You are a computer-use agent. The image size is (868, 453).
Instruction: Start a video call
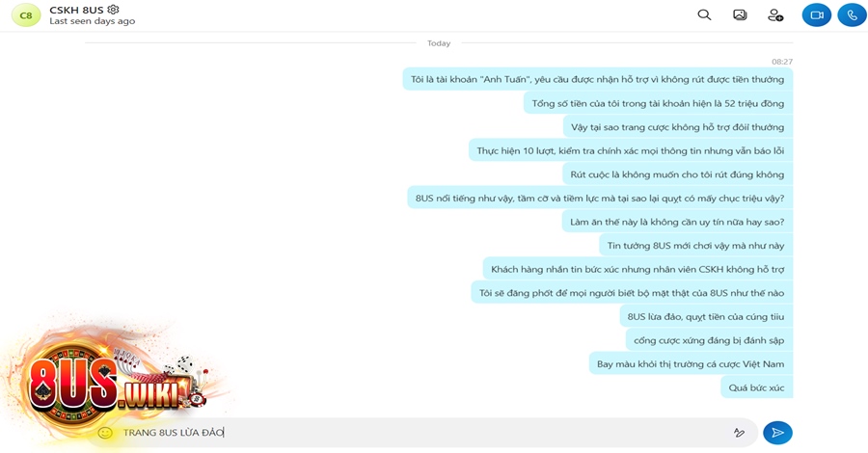pos(817,14)
